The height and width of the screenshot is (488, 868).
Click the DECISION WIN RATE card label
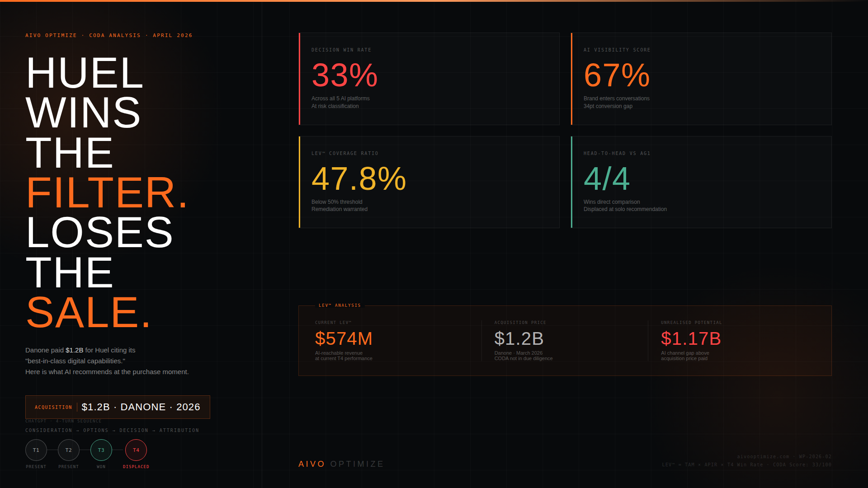tap(341, 50)
